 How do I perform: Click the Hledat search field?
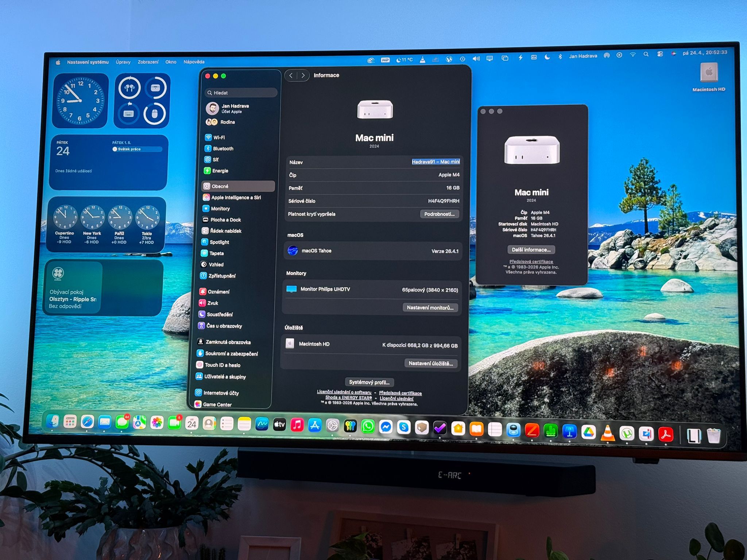pyautogui.click(x=241, y=93)
